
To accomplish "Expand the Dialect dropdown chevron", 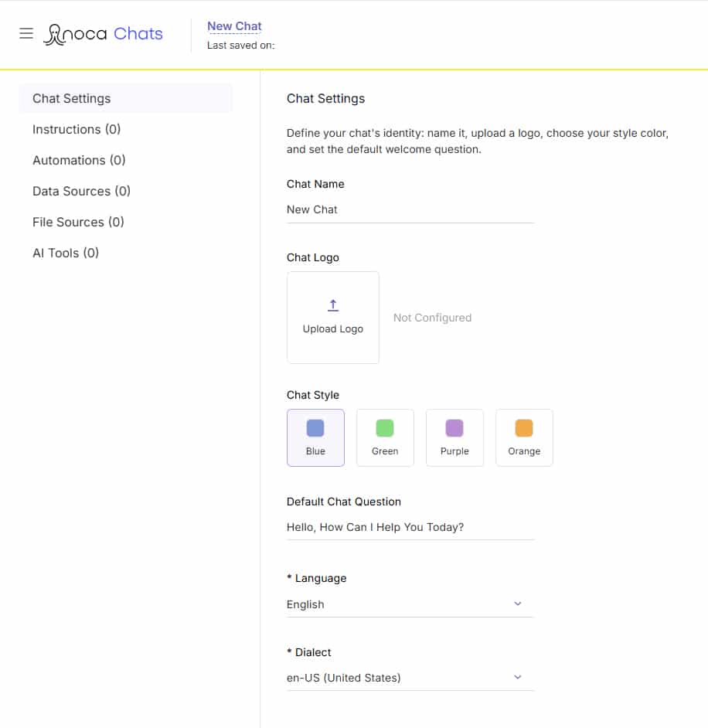I will pos(518,677).
